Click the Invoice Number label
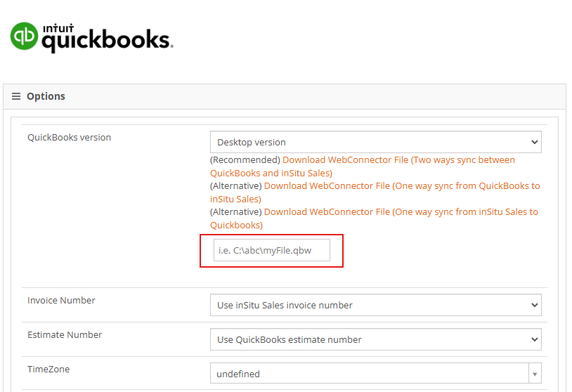This screenshot has width=572, height=392. (x=61, y=301)
